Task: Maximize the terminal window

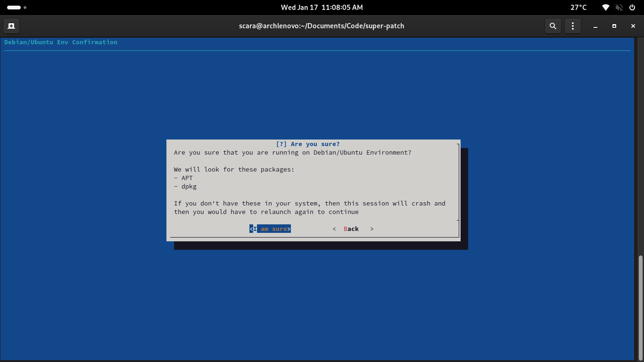Action: pos(614,26)
